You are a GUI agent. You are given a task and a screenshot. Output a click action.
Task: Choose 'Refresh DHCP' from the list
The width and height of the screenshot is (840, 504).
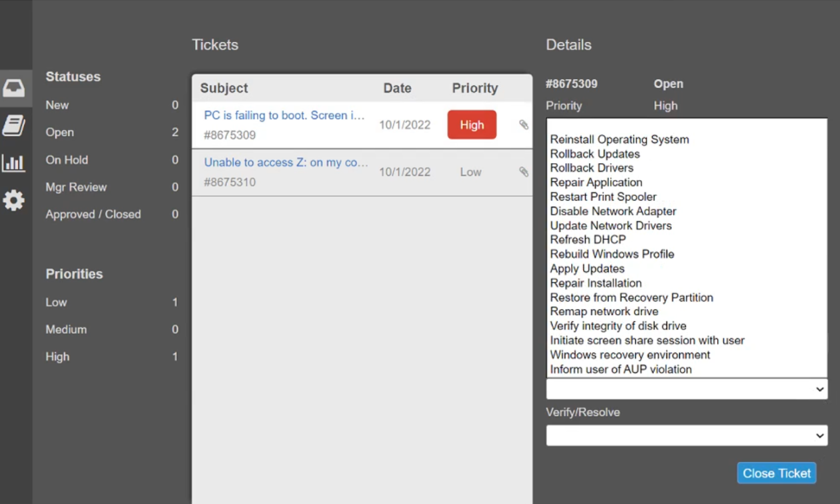coord(687,239)
